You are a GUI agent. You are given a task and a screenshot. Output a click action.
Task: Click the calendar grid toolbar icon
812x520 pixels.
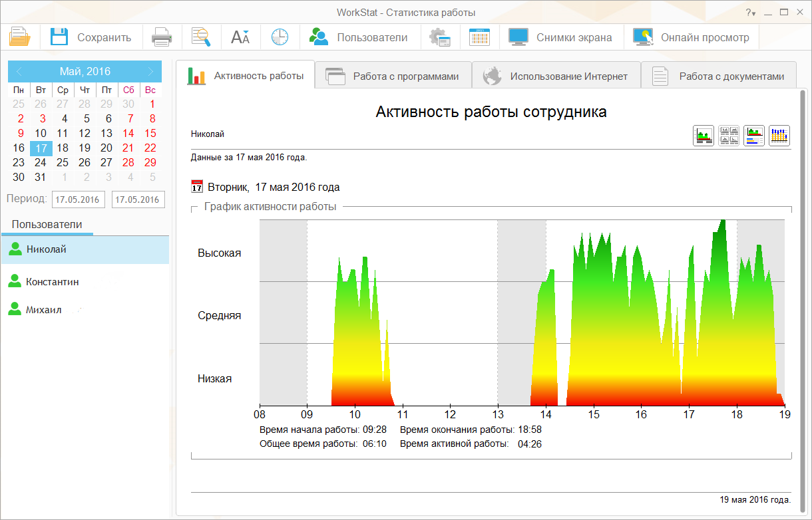coord(479,37)
